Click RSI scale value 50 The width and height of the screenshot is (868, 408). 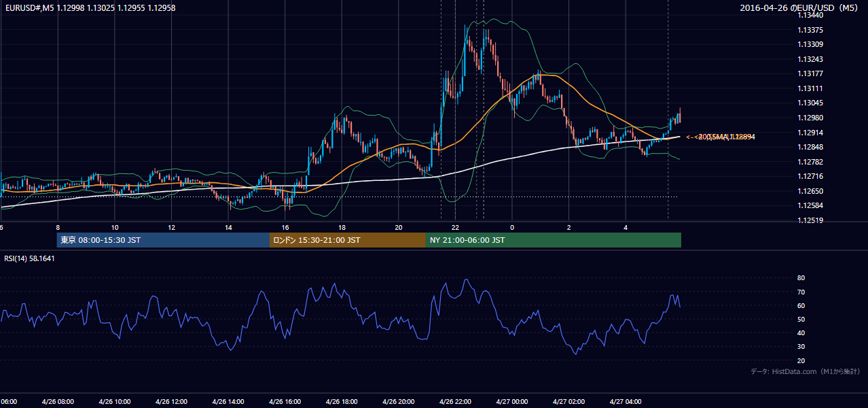801,319
